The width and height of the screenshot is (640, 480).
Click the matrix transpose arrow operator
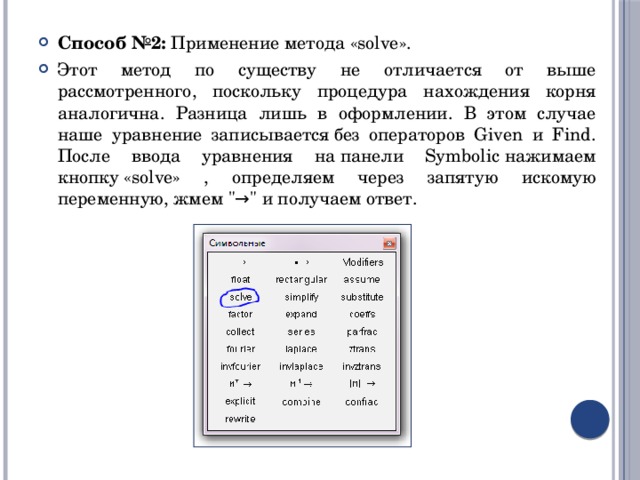pyautogui.click(x=240, y=384)
